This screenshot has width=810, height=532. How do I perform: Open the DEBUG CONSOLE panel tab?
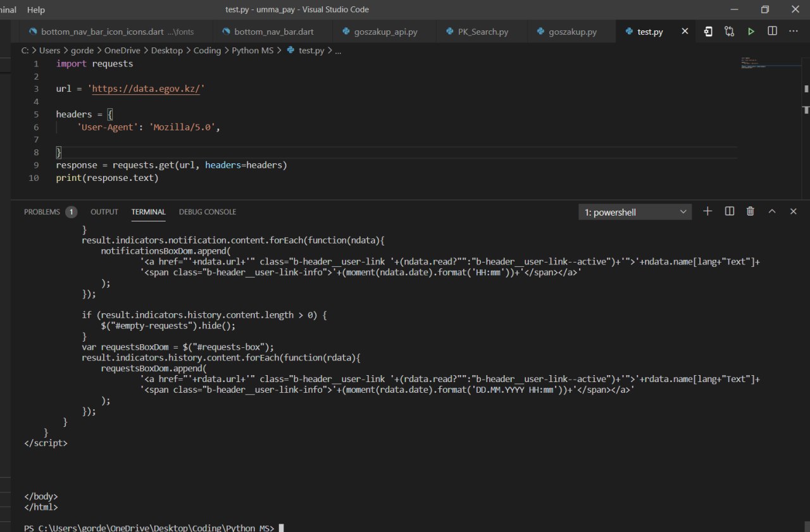[x=208, y=212]
